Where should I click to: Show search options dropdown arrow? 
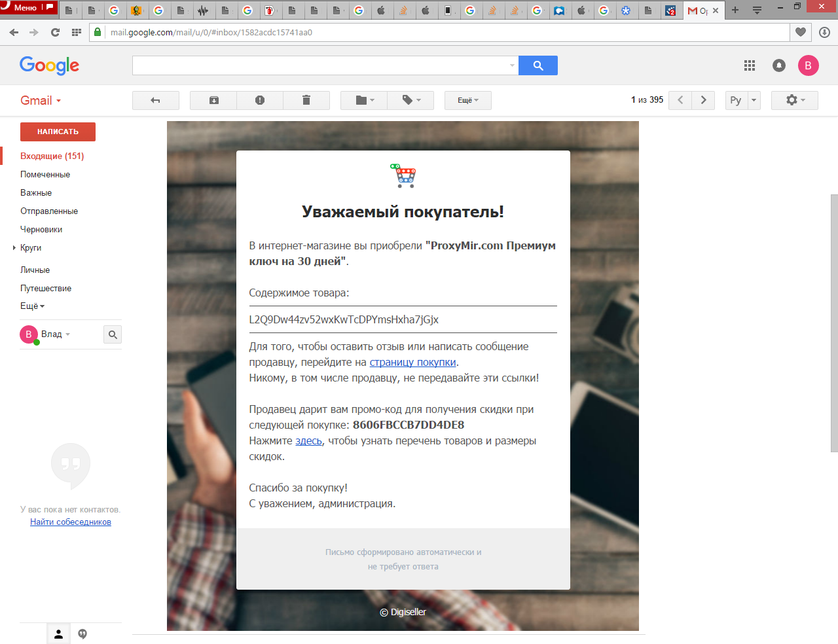point(512,65)
